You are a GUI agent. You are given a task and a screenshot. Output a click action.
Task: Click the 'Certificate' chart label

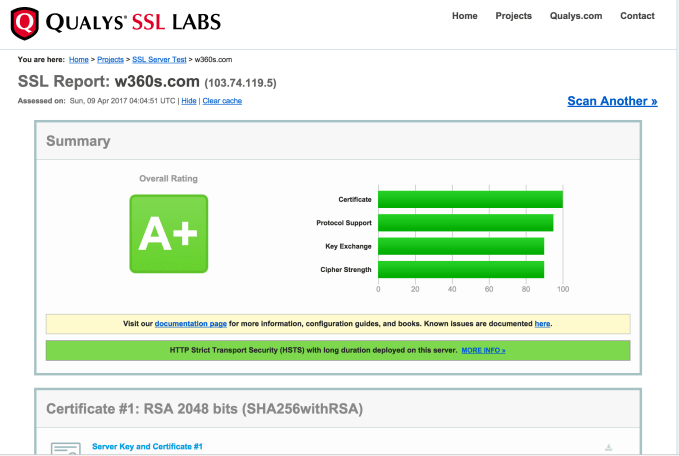click(x=355, y=200)
